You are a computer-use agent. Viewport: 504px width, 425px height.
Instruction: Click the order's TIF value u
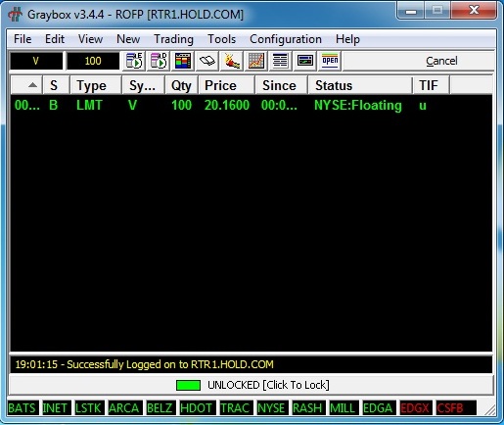click(423, 106)
